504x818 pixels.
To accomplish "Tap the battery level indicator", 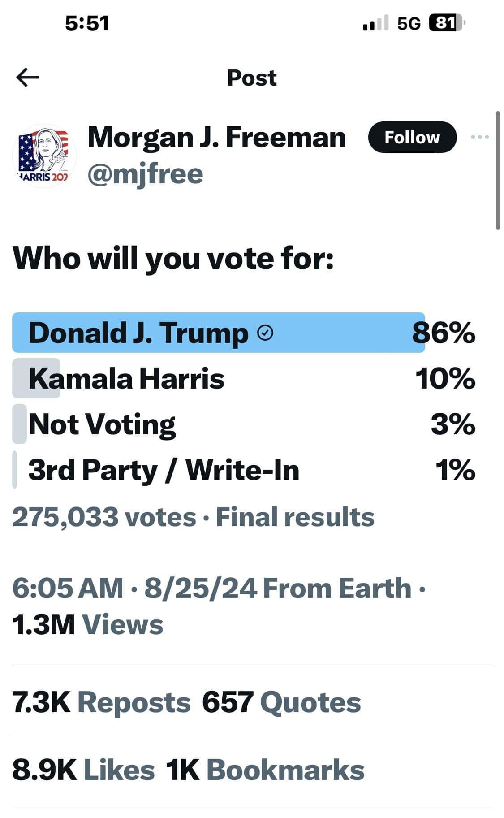I will (x=446, y=23).
